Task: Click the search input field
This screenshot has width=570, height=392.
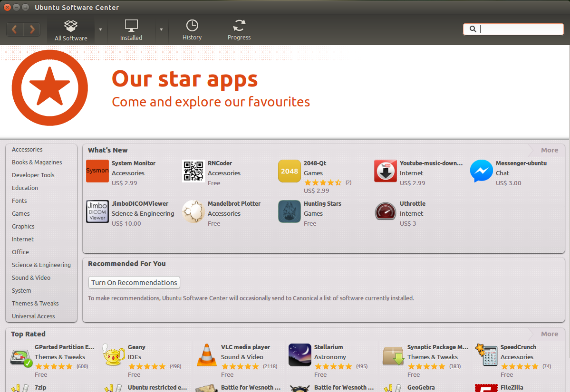Action: tap(513, 29)
